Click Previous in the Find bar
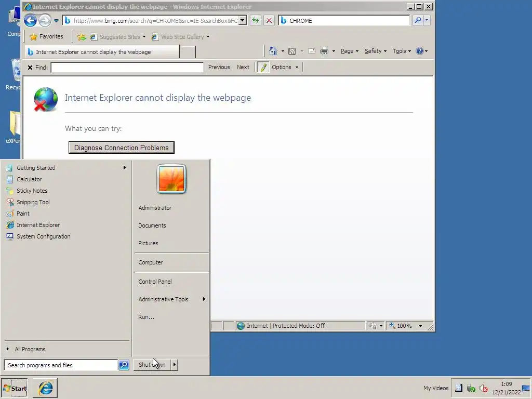Image resolution: width=532 pixels, height=399 pixels. (219, 67)
